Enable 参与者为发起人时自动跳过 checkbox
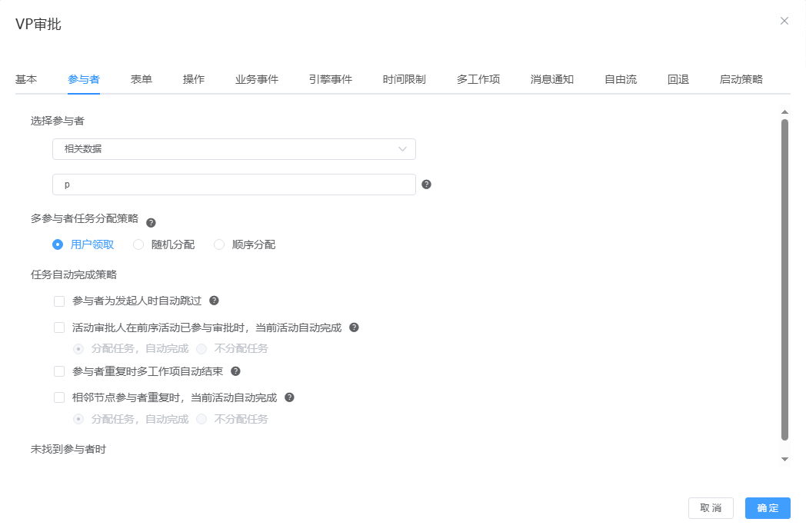 coord(59,301)
